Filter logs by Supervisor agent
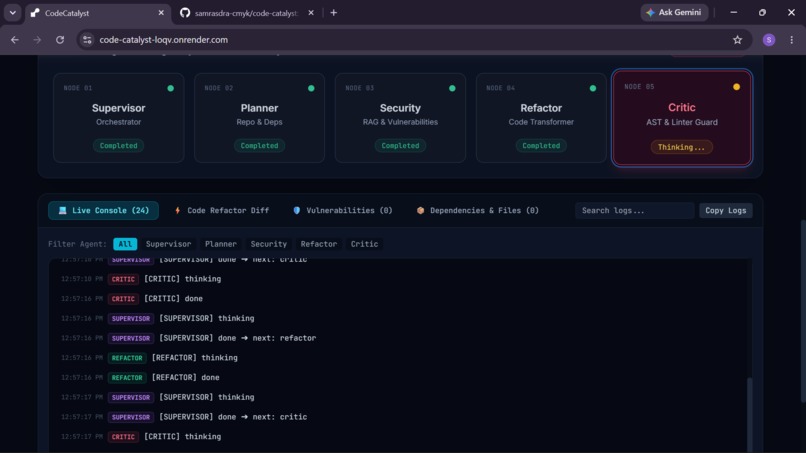This screenshot has height=453, width=806. [x=168, y=244]
